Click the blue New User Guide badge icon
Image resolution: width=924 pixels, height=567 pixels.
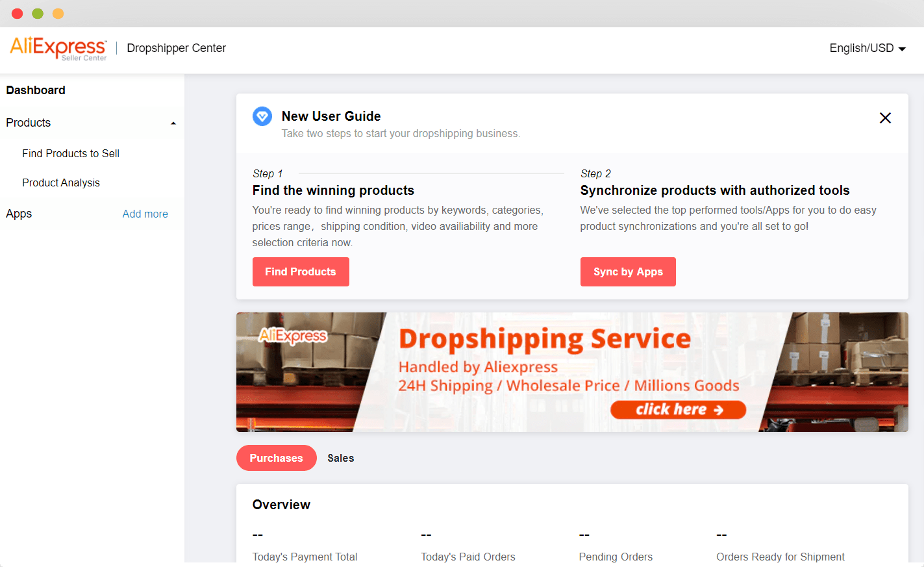(x=262, y=117)
